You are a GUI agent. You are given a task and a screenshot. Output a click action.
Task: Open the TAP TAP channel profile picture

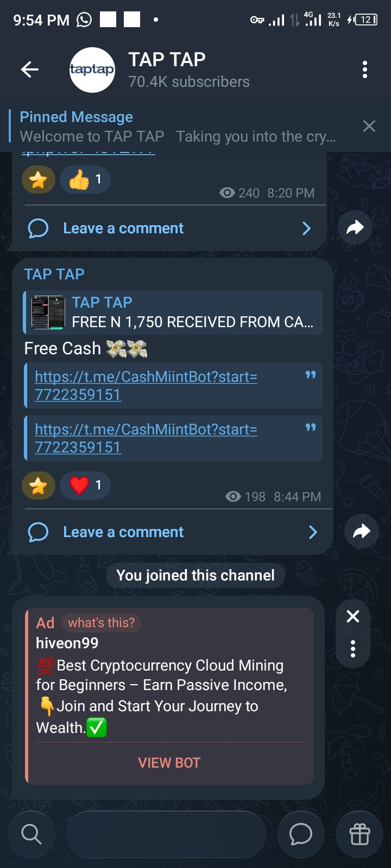92,69
